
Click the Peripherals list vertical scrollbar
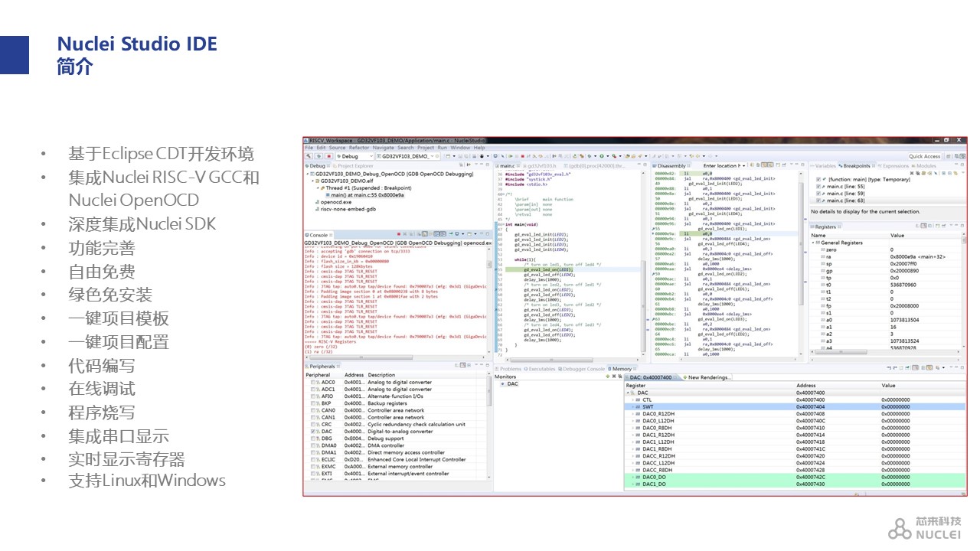pyautogui.click(x=489, y=398)
